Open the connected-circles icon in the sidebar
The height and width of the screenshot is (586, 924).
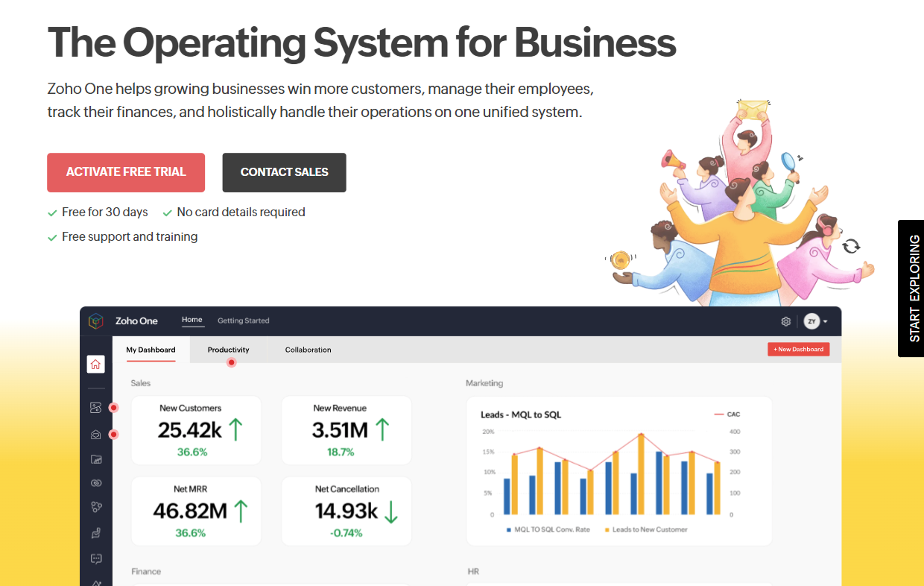95,507
